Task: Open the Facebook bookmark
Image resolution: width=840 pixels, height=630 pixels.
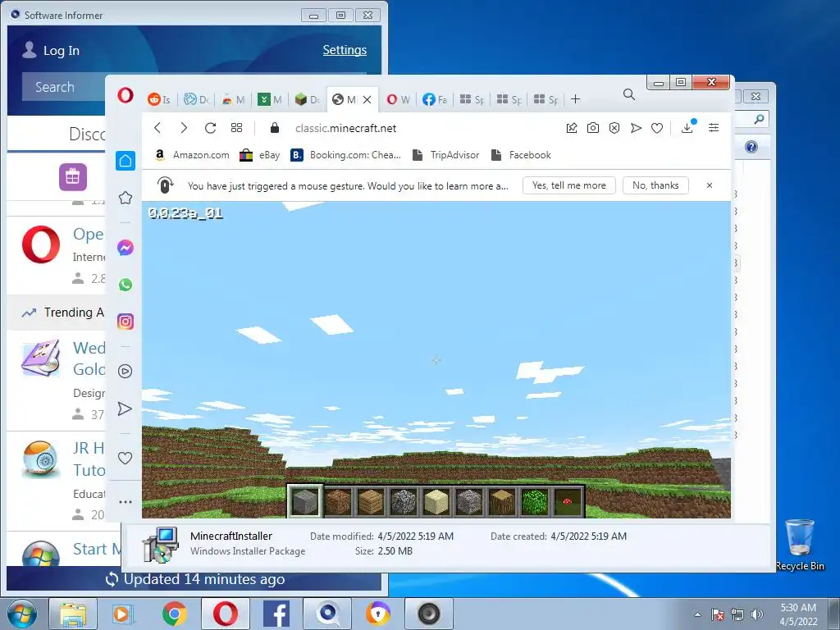Action: pos(521,155)
